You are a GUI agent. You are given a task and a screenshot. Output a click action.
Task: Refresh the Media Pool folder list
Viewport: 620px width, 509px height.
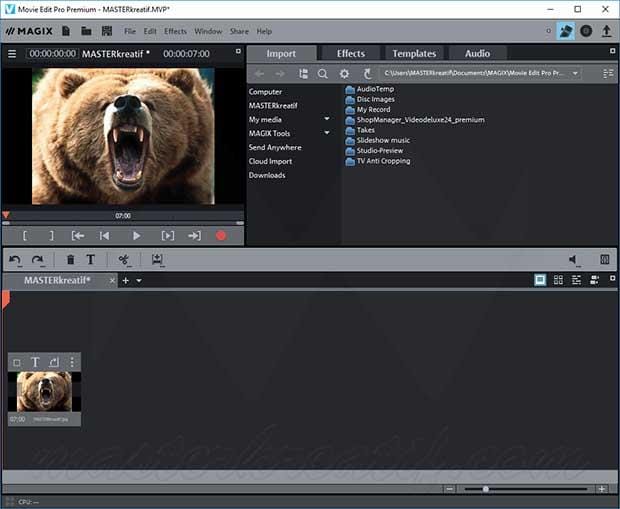367,74
